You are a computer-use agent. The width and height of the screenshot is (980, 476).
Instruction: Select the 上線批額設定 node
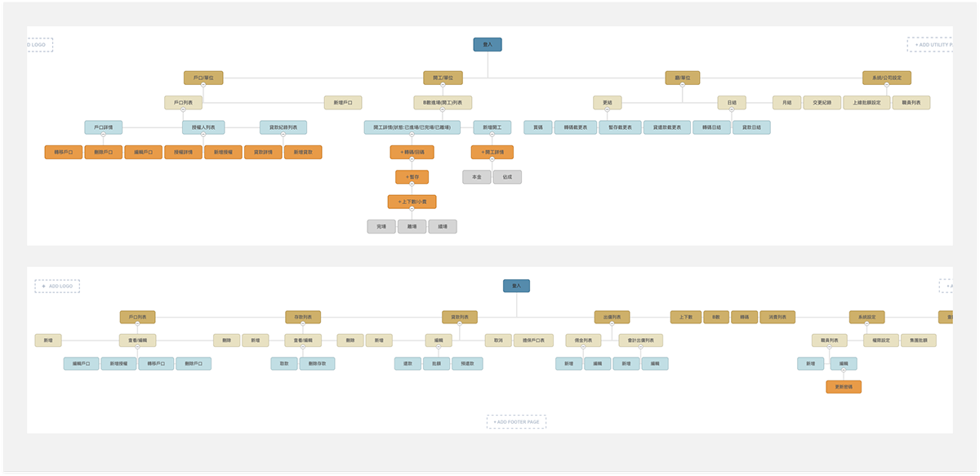click(866, 103)
